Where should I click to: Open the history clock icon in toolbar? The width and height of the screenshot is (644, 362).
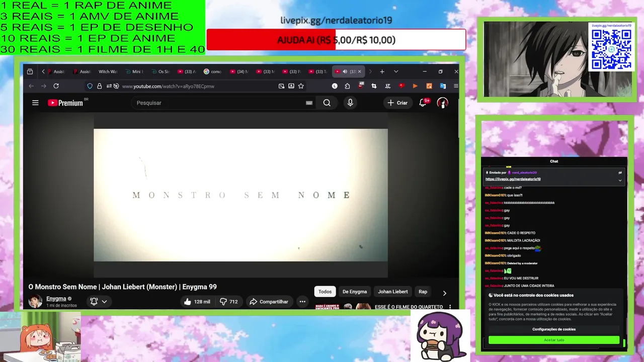point(335,86)
